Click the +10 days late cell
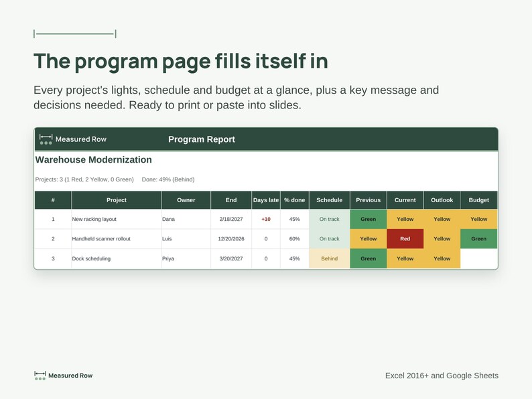This screenshot has height=399, width=532. (266, 219)
